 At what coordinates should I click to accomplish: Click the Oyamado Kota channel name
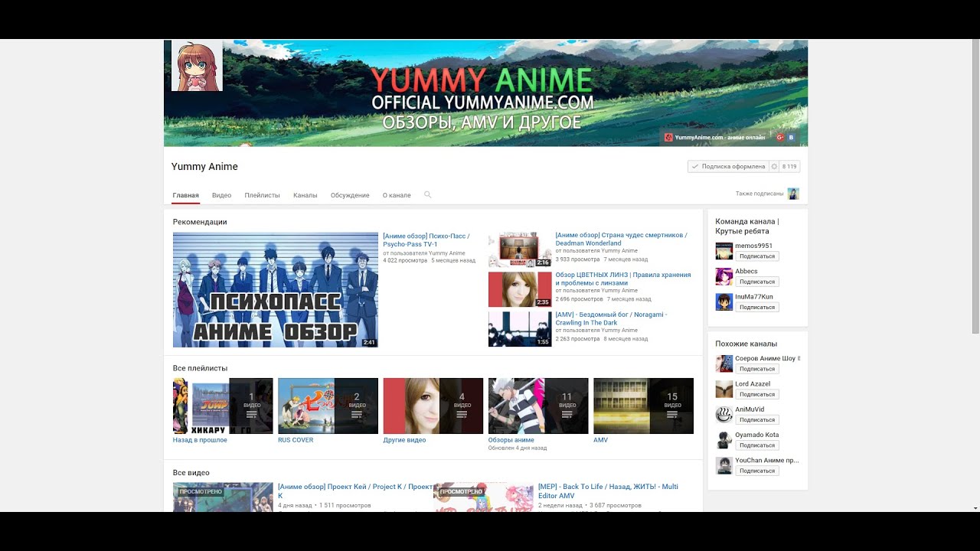pos(757,435)
